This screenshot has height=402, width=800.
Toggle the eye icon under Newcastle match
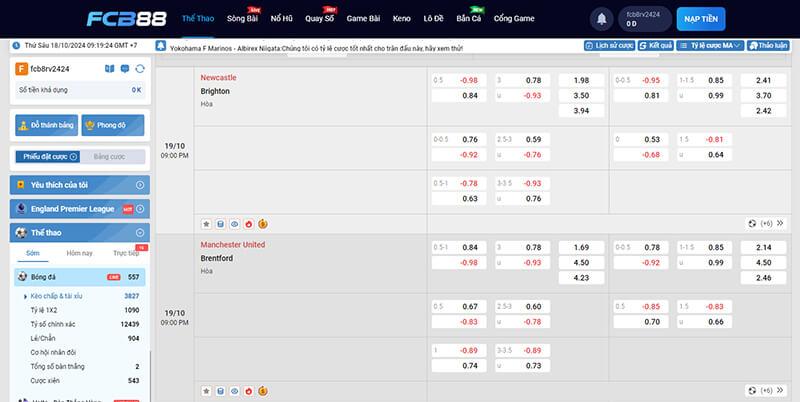[x=235, y=224]
